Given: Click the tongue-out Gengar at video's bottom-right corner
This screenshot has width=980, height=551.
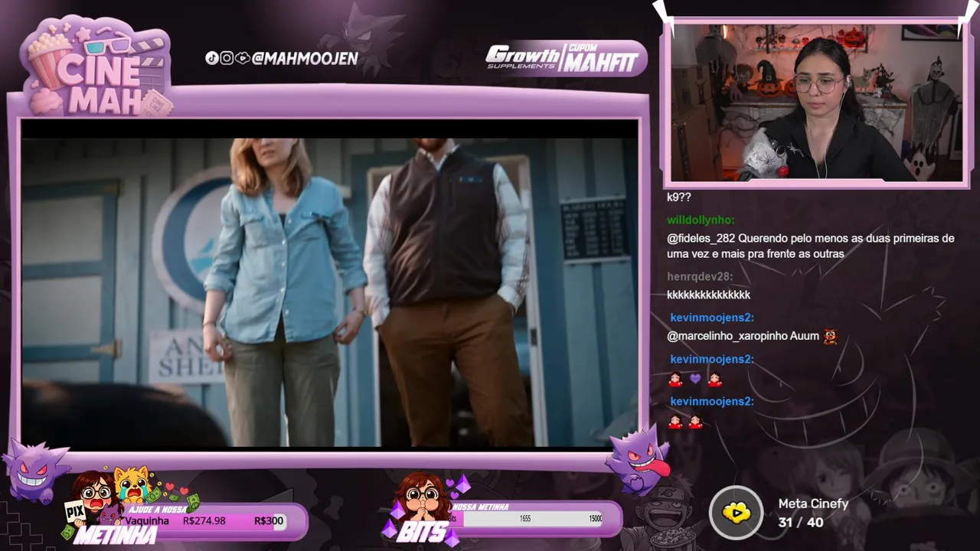Looking at the screenshot, I should [x=639, y=461].
